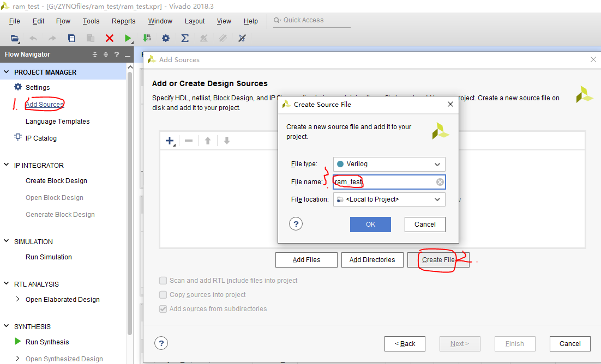
Task: Open help in Create Source File dialog
Action: click(x=296, y=224)
